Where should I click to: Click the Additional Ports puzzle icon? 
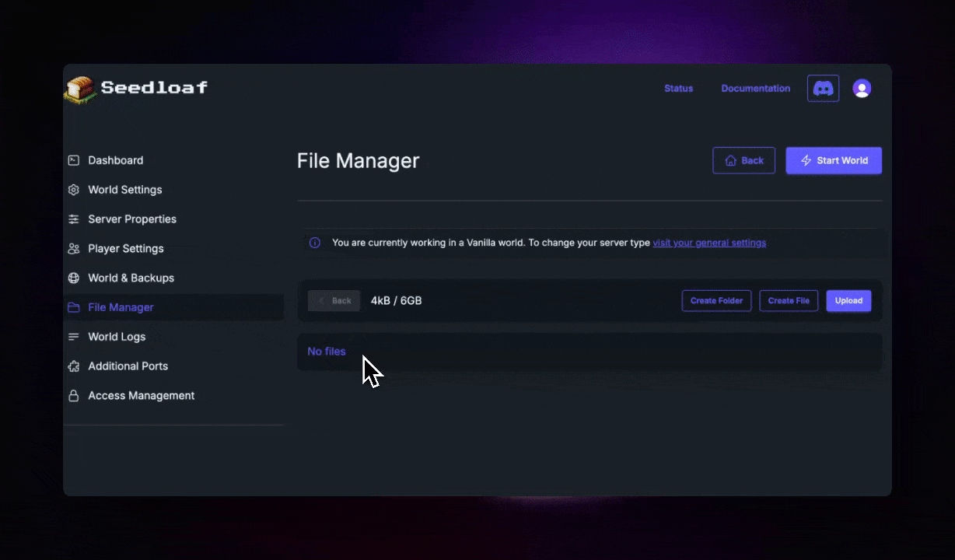(x=74, y=366)
